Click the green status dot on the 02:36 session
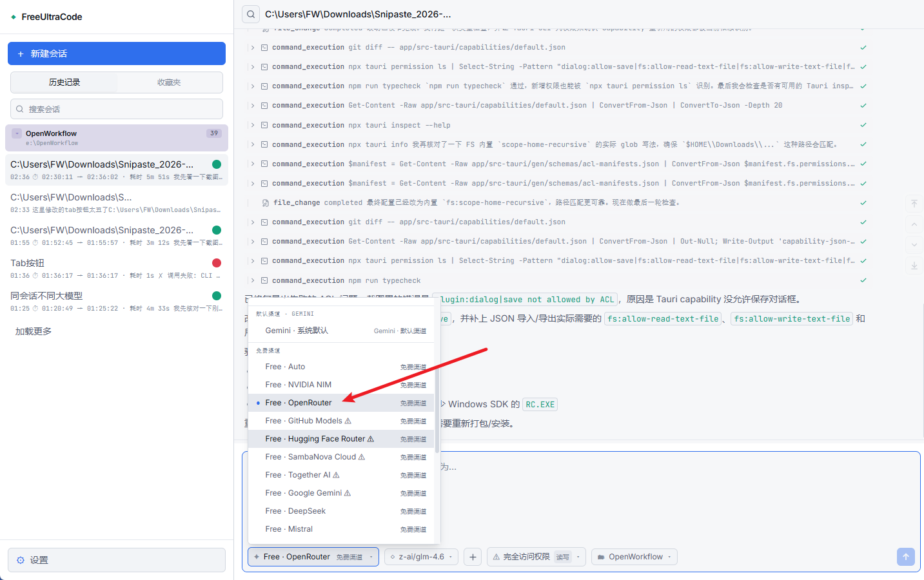The height and width of the screenshot is (580, 924). tap(217, 164)
